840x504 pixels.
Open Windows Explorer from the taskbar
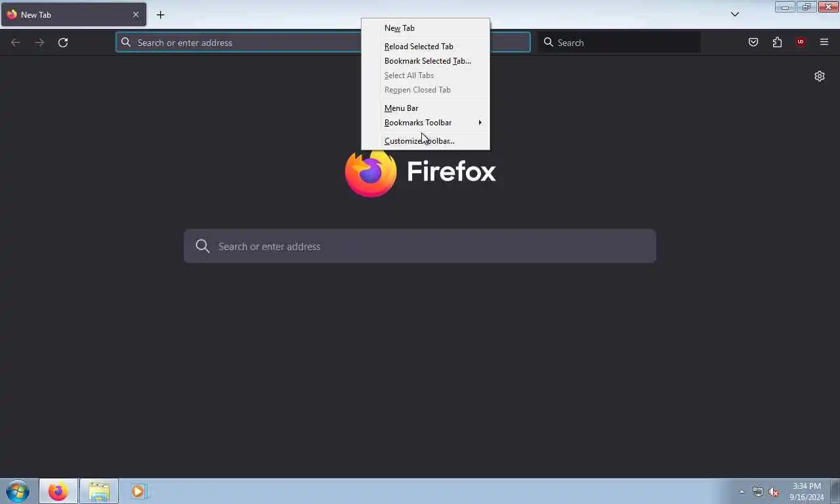click(99, 491)
